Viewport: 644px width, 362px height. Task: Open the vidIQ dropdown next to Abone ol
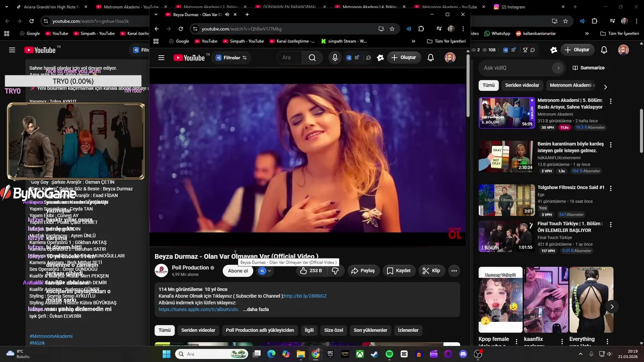[265, 270]
